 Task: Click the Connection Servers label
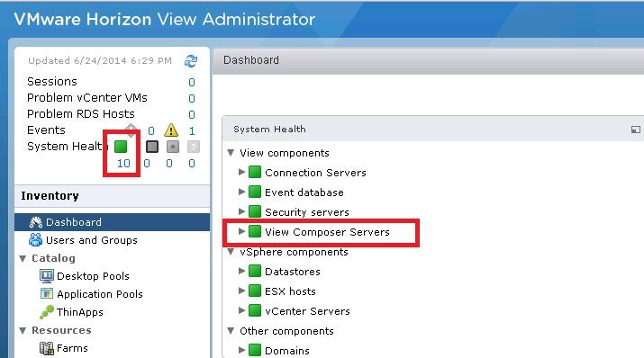point(315,173)
